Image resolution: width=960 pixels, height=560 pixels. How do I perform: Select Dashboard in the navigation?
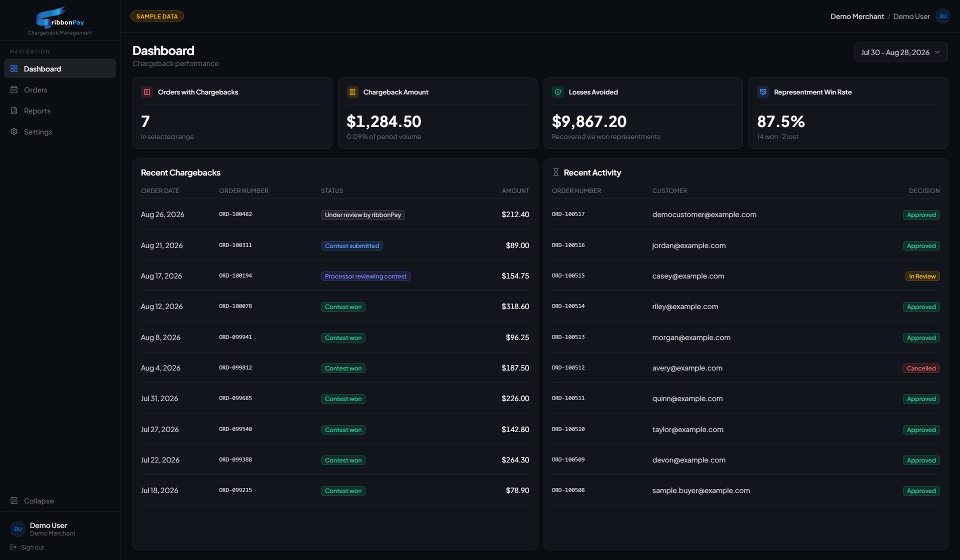click(x=60, y=69)
